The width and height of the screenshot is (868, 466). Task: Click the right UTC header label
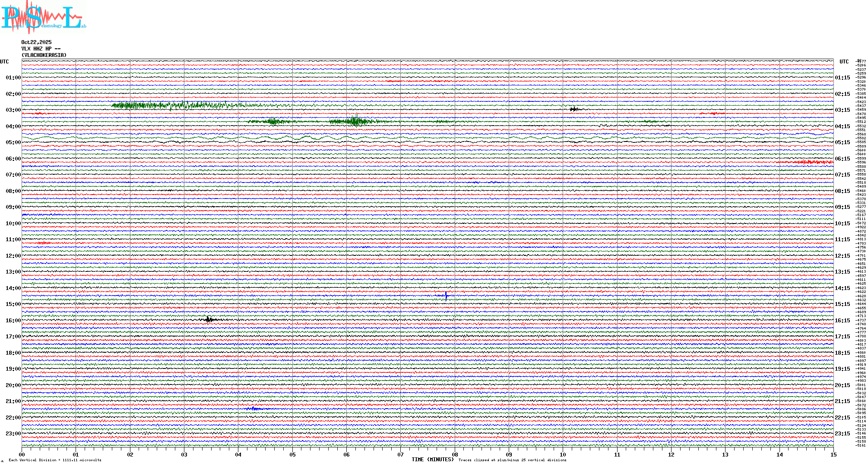[844, 62]
